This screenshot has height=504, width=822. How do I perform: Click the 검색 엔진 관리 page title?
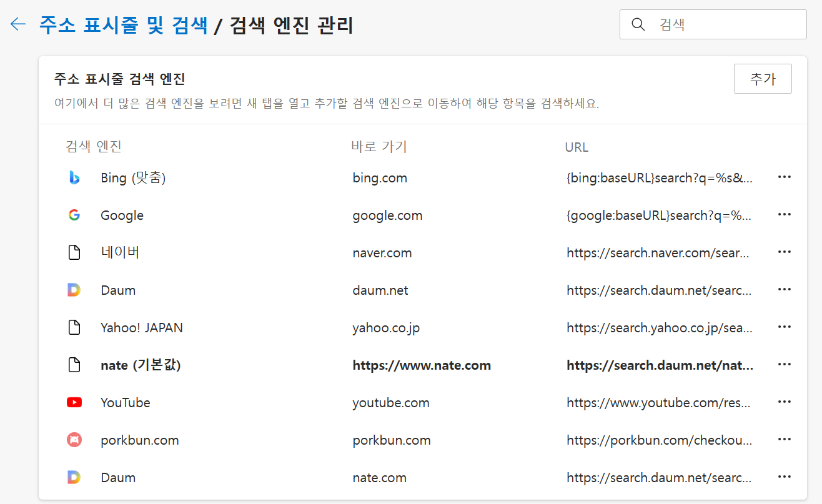click(292, 25)
